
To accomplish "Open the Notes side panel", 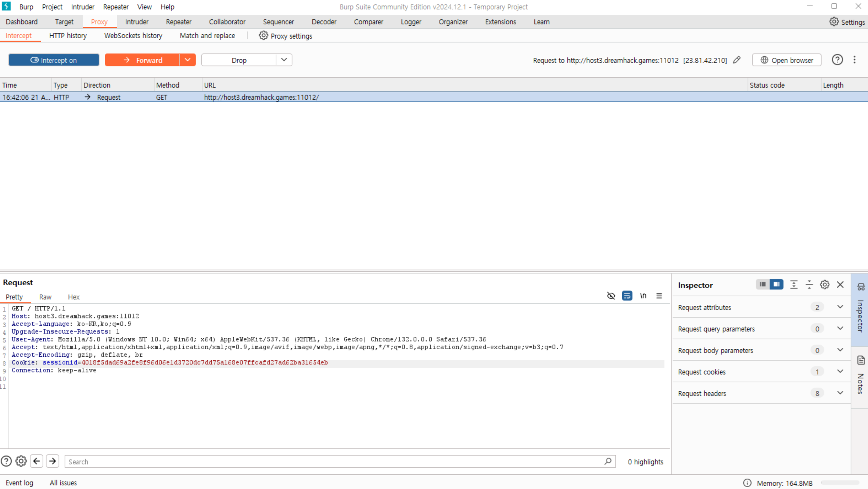I will click(x=860, y=376).
